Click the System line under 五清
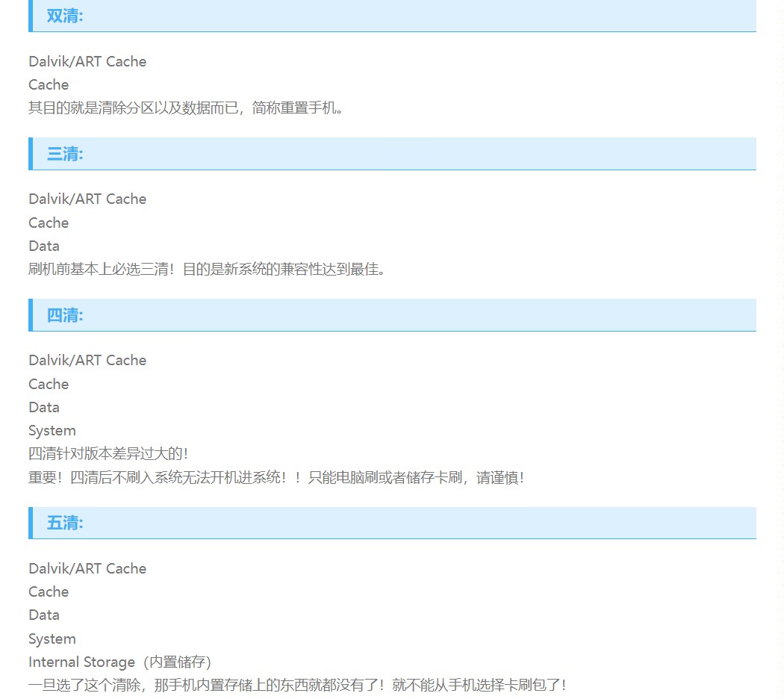The image size is (784, 699). click(x=52, y=639)
